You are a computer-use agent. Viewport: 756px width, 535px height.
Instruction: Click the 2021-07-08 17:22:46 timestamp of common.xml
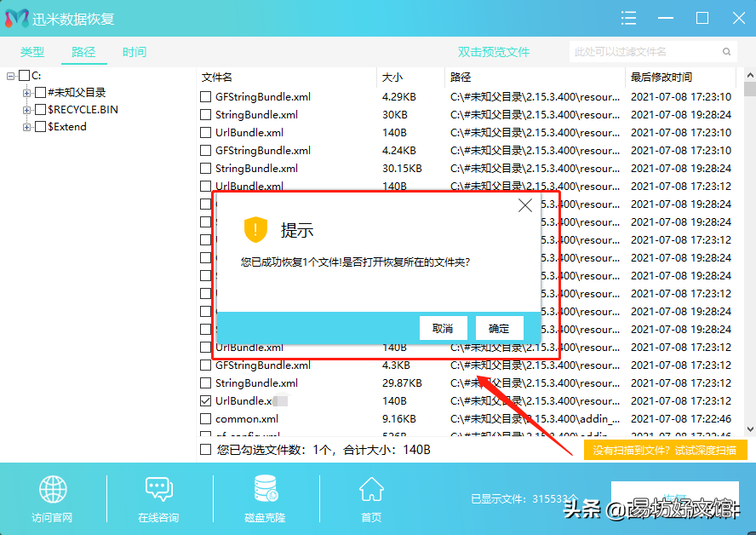click(681, 419)
